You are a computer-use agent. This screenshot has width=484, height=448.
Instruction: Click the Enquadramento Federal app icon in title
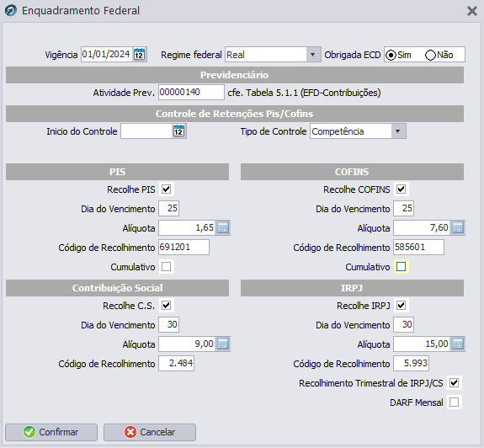point(11,11)
